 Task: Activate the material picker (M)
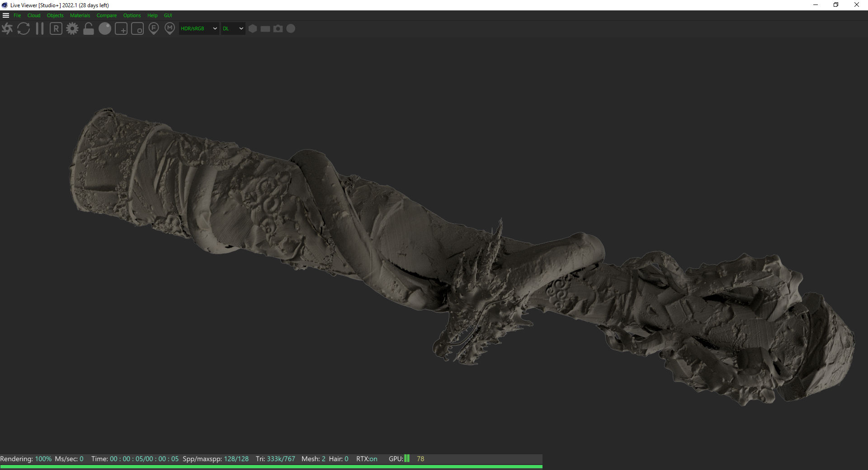170,29
